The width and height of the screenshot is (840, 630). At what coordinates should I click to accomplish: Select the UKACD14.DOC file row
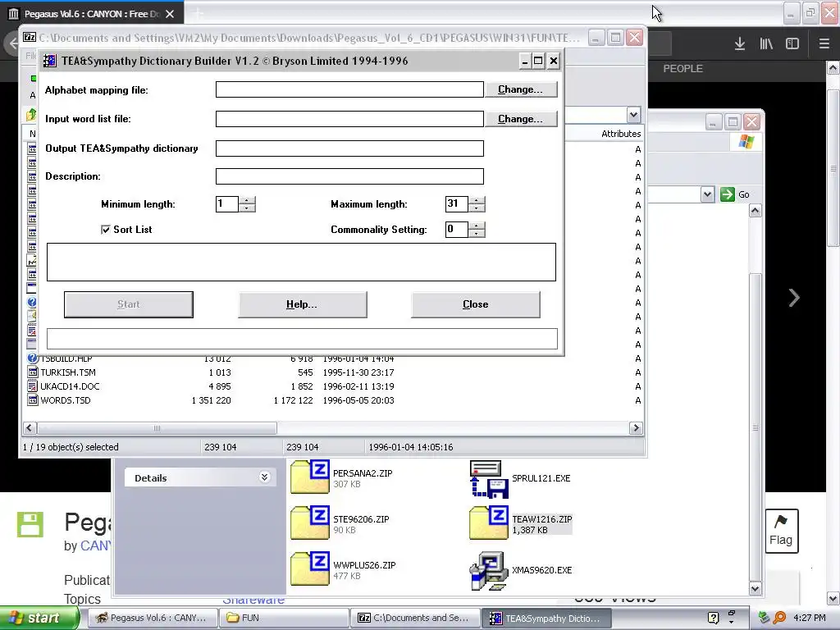[332, 386]
